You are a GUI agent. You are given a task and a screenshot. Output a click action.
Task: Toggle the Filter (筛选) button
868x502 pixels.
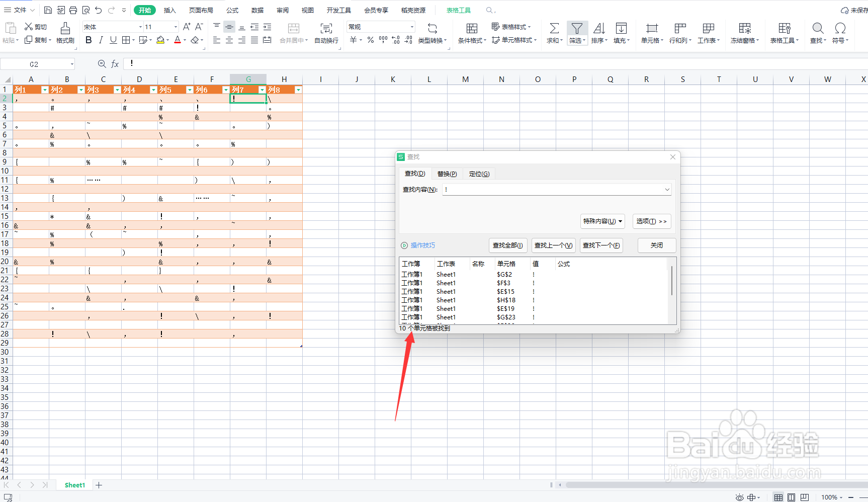(577, 33)
